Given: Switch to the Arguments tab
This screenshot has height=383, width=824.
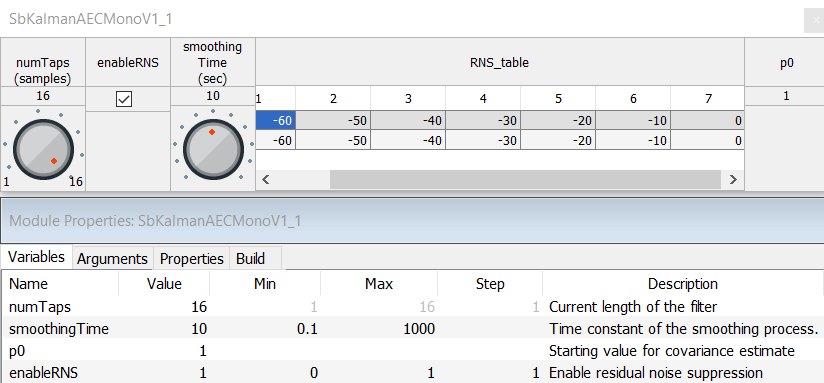Looking at the screenshot, I should [112, 258].
